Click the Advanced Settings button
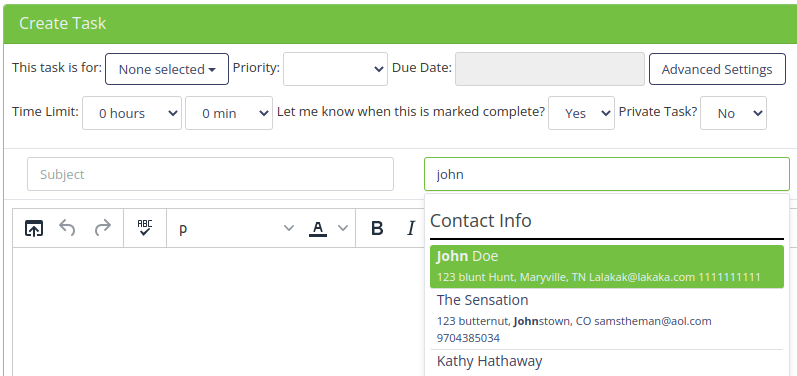This screenshot has width=797, height=376. (717, 69)
